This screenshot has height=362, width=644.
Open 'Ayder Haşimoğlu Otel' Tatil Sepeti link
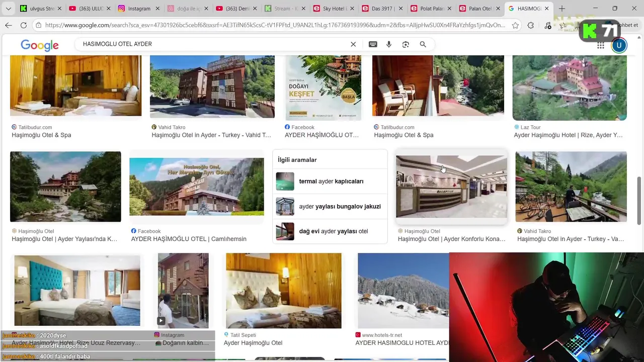click(x=253, y=343)
